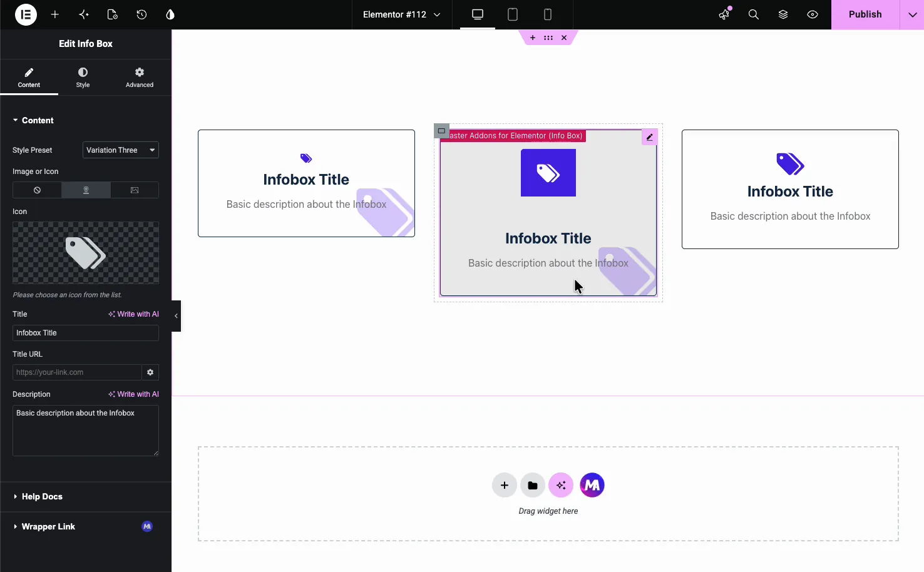Expand the Help Docs section
The height and width of the screenshot is (572, 924).
click(x=86, y=496)
